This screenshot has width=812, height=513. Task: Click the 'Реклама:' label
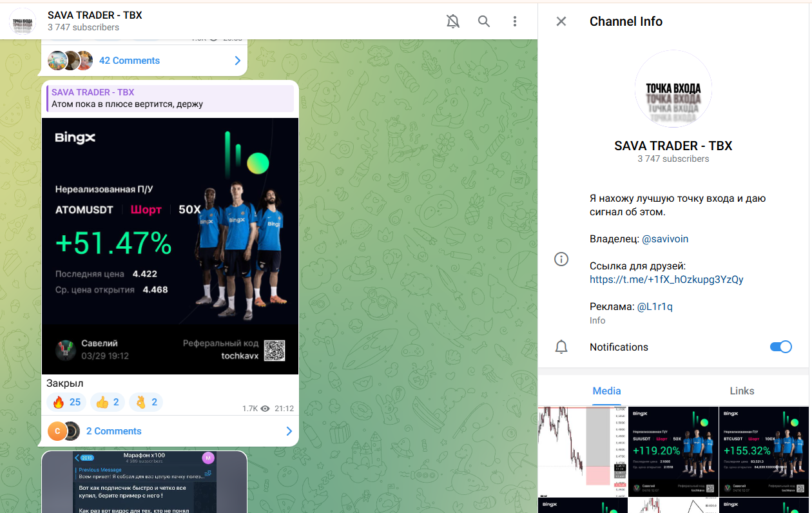pyautogui.click(x=612, y=306)
